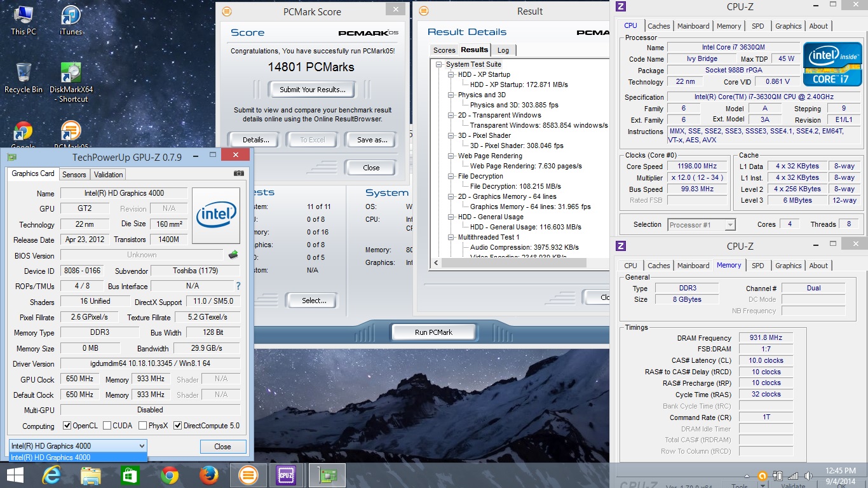
Task: Select the Multithreaded Test 1 tree row
Action: pyautogui.click(x=489, y=237)
